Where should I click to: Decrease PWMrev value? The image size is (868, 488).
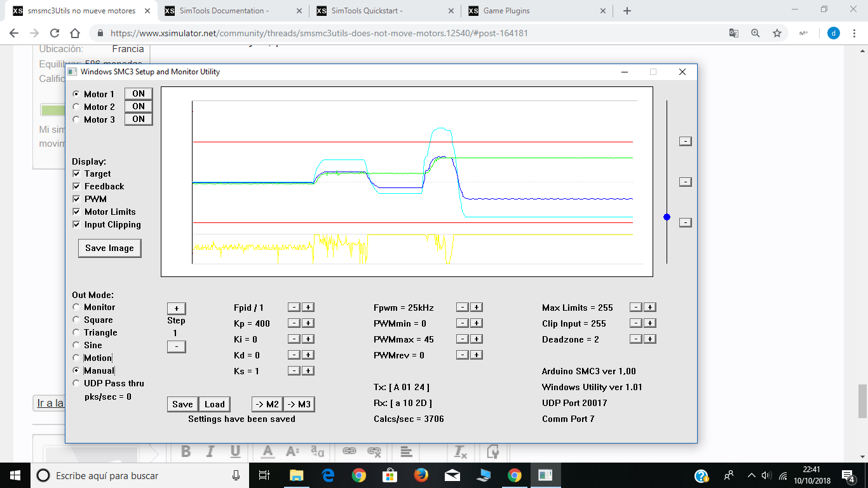[463, 355]
